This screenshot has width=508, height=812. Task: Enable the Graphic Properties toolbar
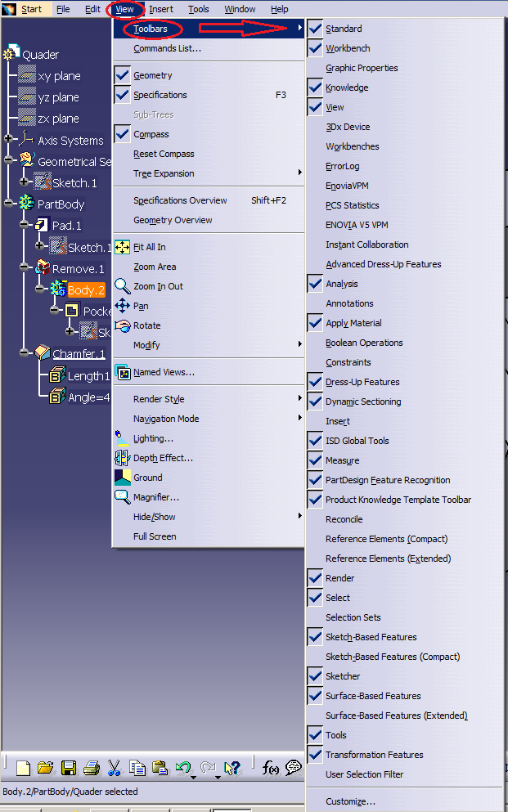362,68
